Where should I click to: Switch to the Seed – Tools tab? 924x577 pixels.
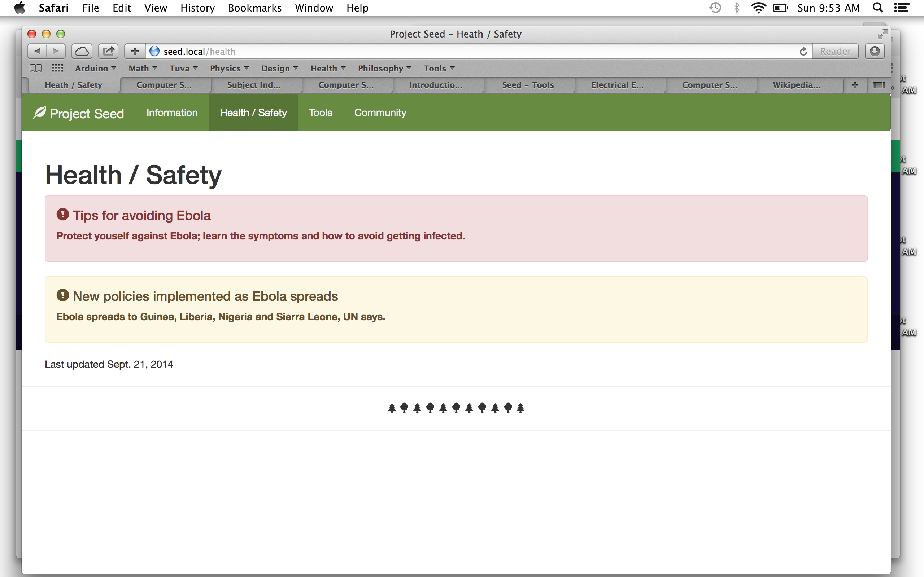tap(528, 85)
